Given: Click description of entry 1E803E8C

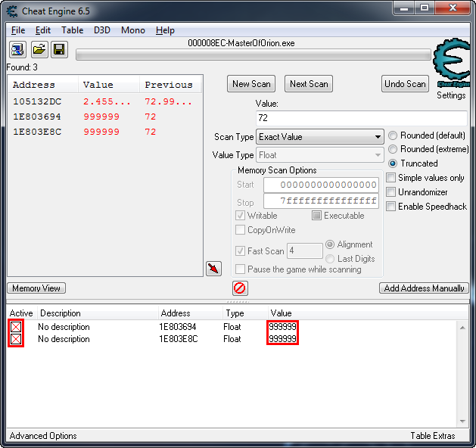Looking at the screenshot, I should (64, 339).
